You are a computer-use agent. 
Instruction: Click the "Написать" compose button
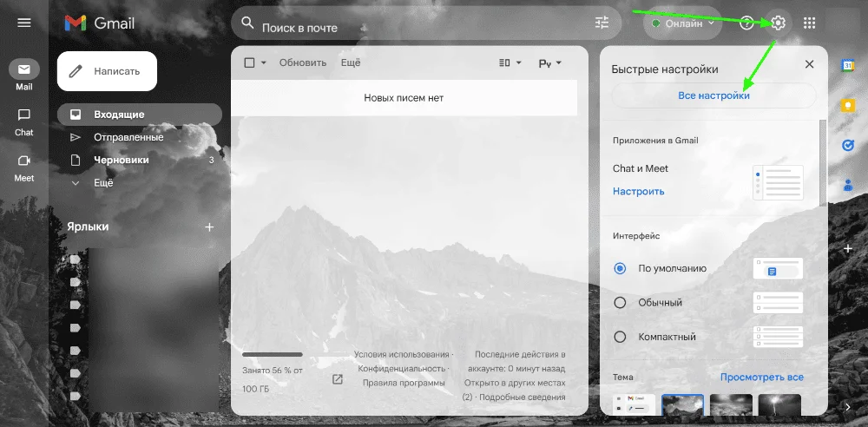tap(108, 71)
